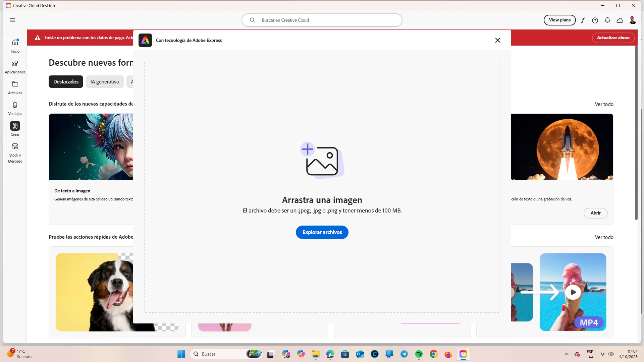The height and width of the screenshot is (362, 644).
Task: Switch to the IA generativa tab
Action: coord(105,82)
